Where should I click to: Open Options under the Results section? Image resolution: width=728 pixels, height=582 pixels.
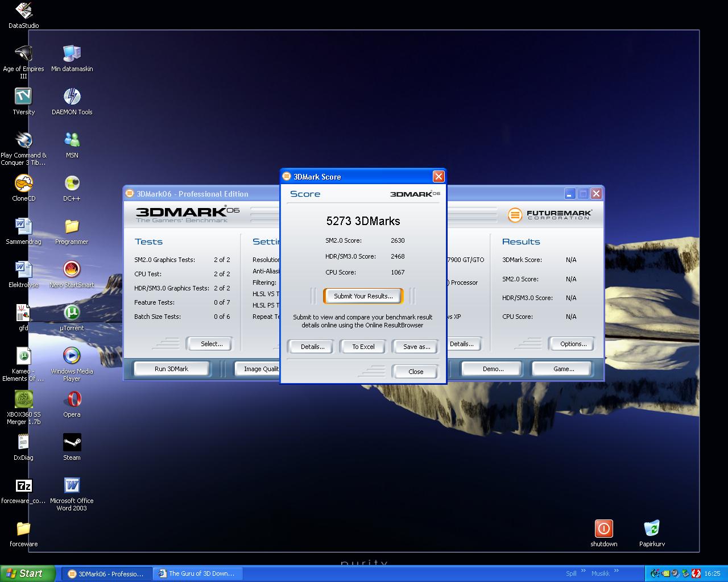click(573, 344)
